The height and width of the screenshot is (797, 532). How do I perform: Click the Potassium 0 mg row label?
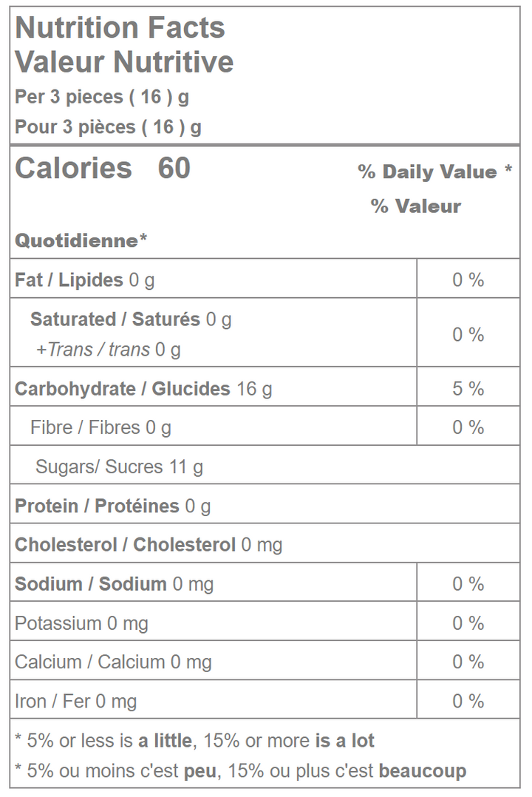coord(81,623)
